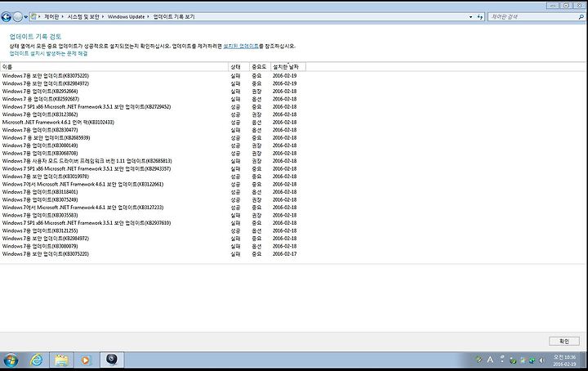
Task: Launch Internet Explorer from the taskbar
Action: click(x=36, y=360)
